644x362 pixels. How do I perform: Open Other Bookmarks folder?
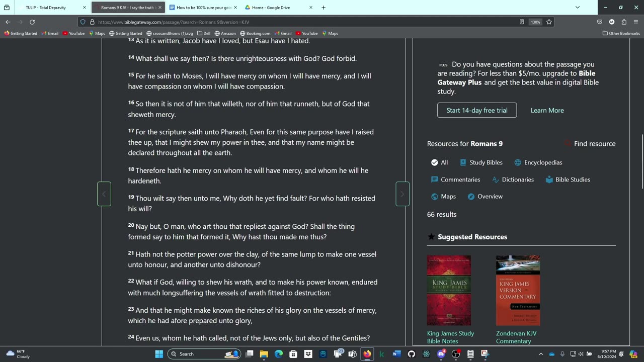pyautogui.click(x=621, y=34)
